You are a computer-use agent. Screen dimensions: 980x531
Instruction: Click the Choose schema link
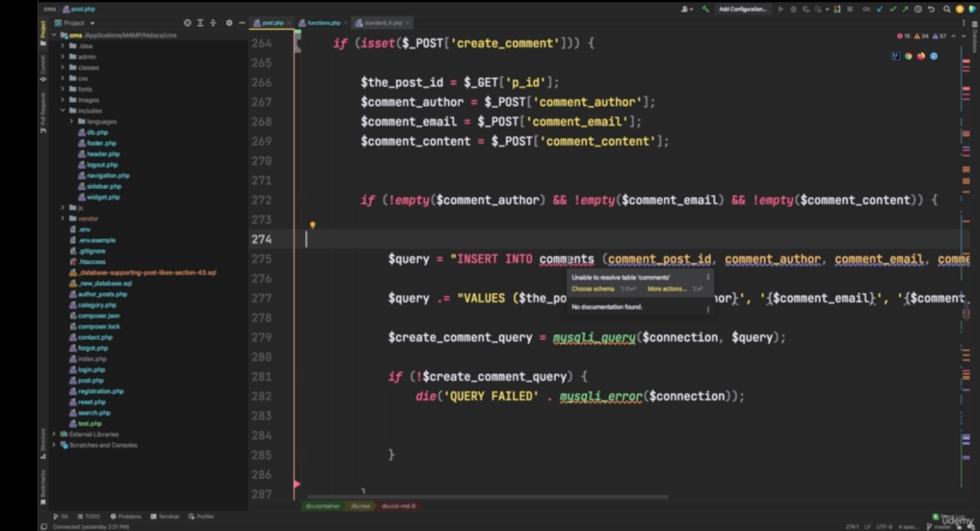(593, 289)
